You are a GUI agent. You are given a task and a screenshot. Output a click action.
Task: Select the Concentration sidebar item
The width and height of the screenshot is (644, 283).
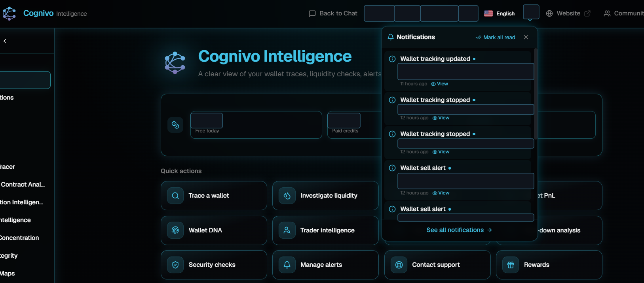20,238
